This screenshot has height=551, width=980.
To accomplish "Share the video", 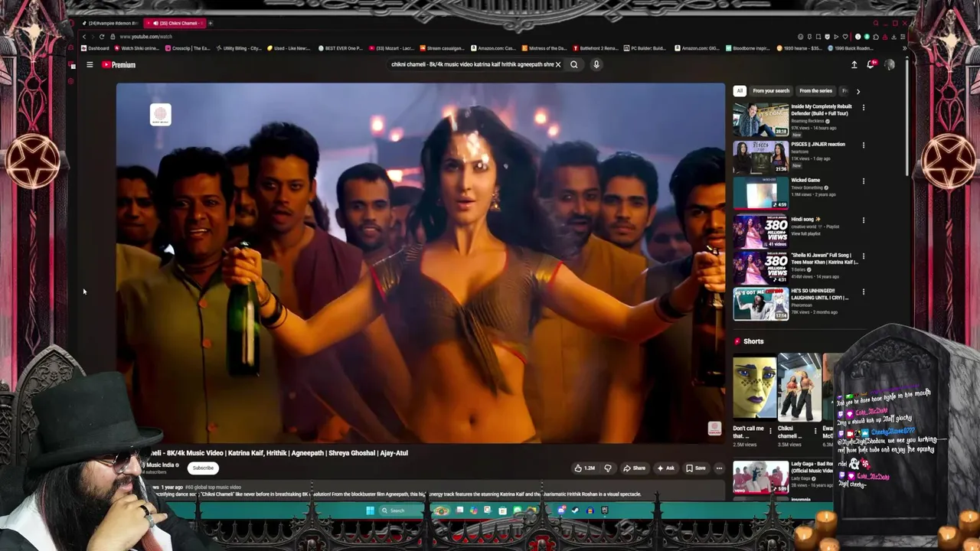I will coord(634,468).
